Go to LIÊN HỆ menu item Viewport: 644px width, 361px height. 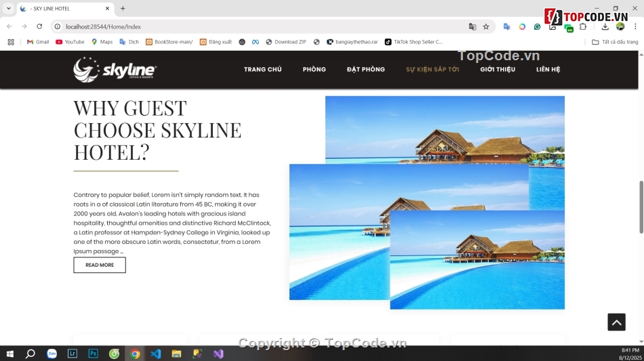pos(548,69)
